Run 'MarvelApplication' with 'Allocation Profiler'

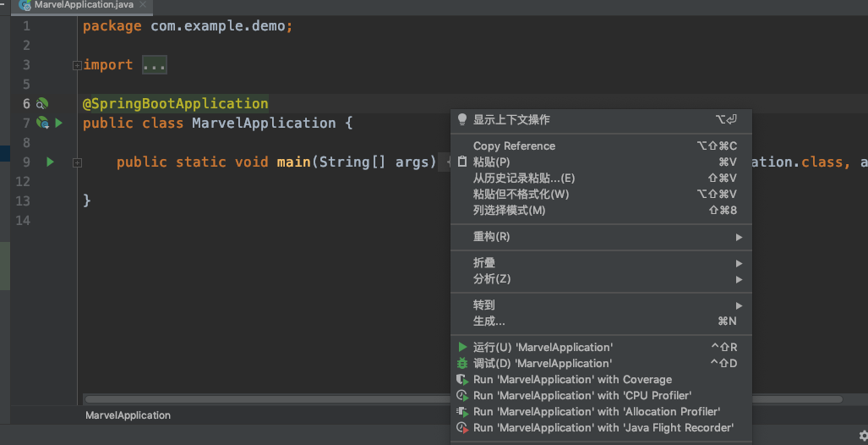pyautogui.click(x=601, y=411)
